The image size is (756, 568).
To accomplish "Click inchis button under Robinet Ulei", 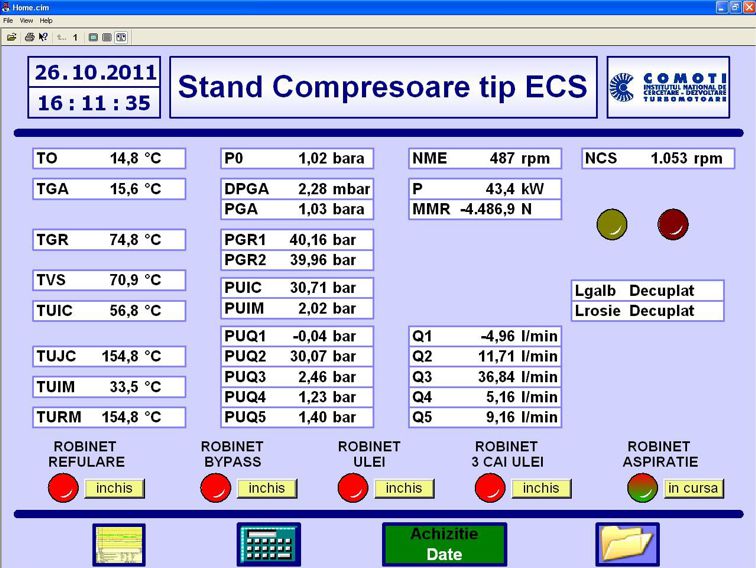I will pos(404,488).
